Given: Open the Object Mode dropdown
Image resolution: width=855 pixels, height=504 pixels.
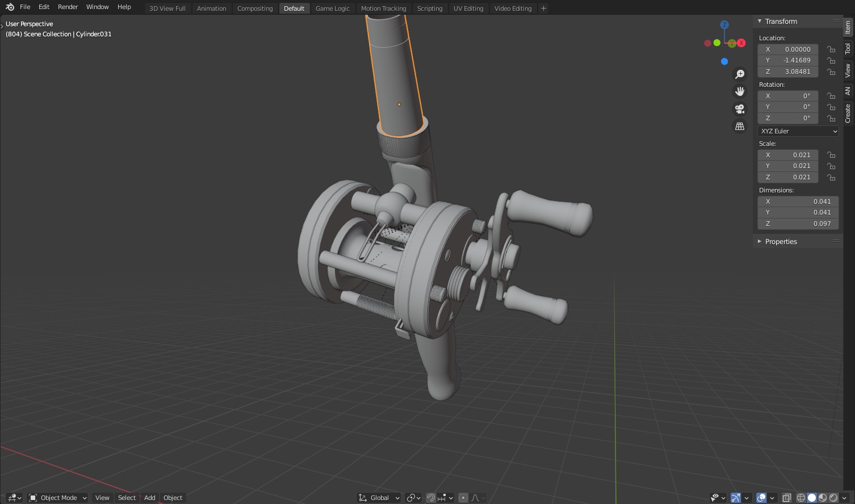Looking at the screenshot, I should tap(58, 498).
